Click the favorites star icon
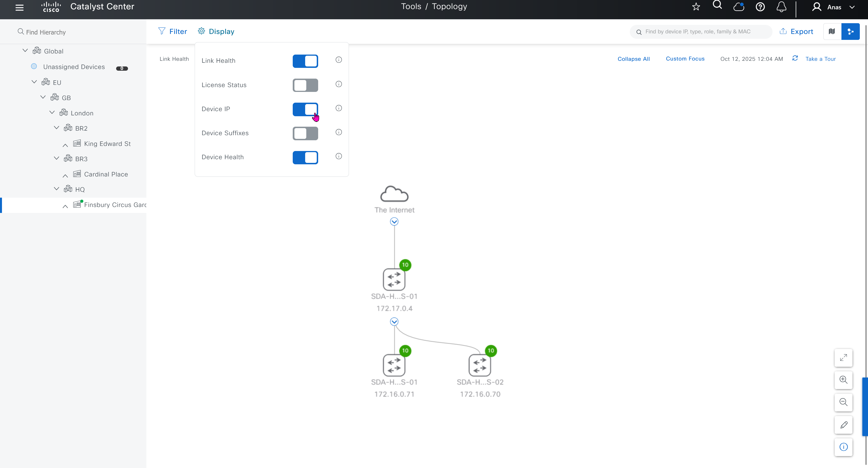Screen dimensions: 868x468 click(696, 7)
